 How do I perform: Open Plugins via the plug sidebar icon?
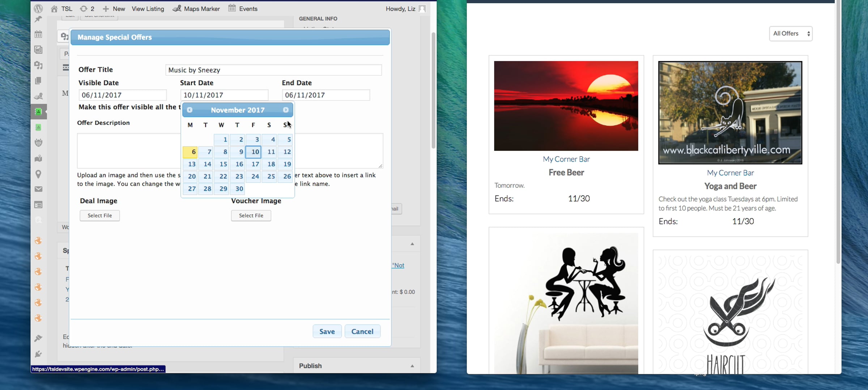point(38,354)
